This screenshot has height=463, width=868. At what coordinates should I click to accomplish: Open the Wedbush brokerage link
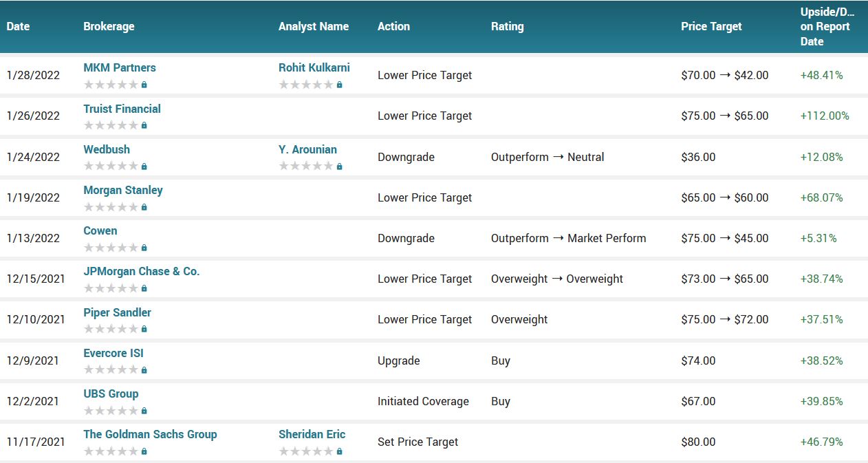[x=107, y=149]
